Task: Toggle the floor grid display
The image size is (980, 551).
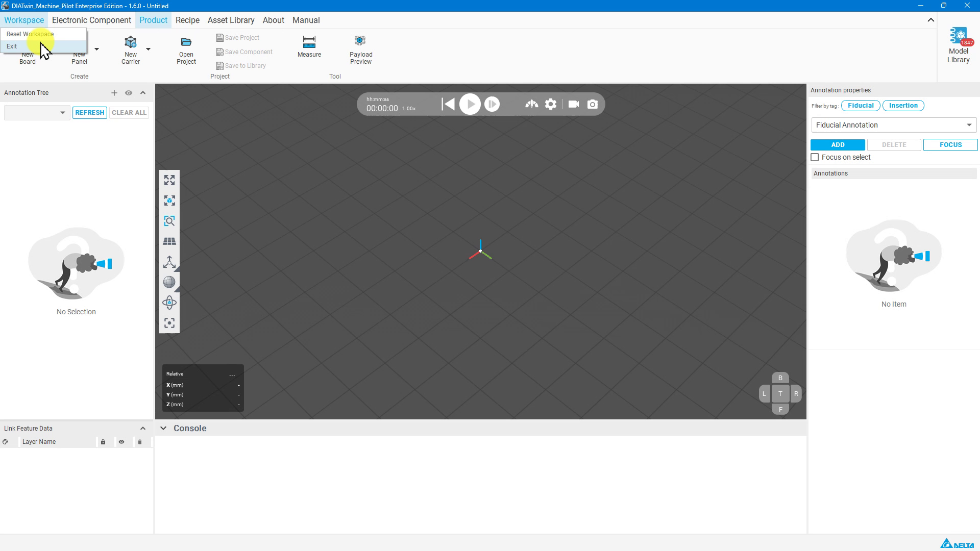Action: click(x=169, y=241)
